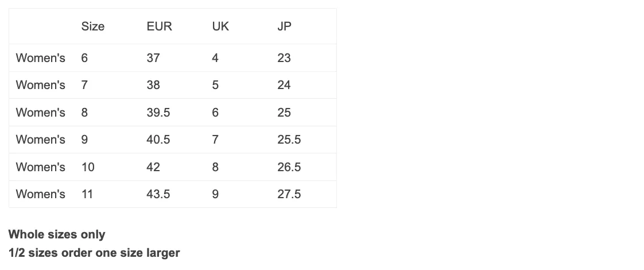The image size is (644, 270).
Task: Select the Women's size 6 cell
Action: [x=84, y=58]
